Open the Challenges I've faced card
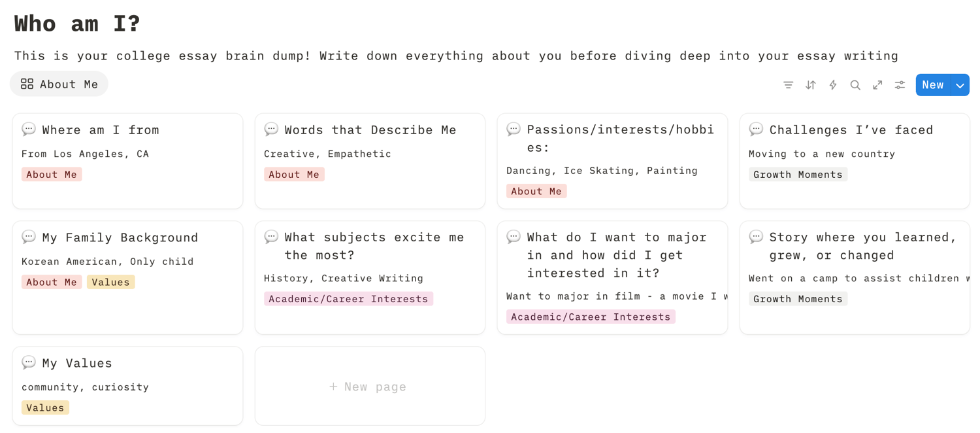980x433 pixels. [x=851, y=130]
